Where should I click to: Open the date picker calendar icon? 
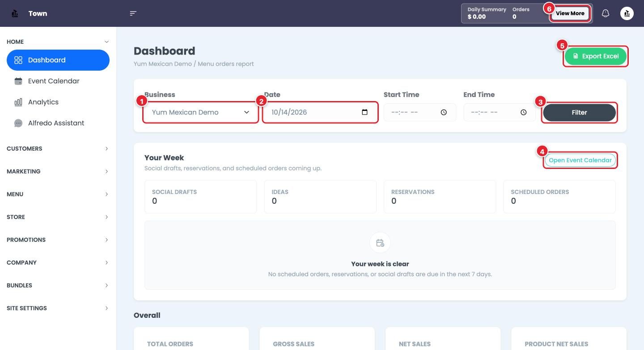pos(364,112)
